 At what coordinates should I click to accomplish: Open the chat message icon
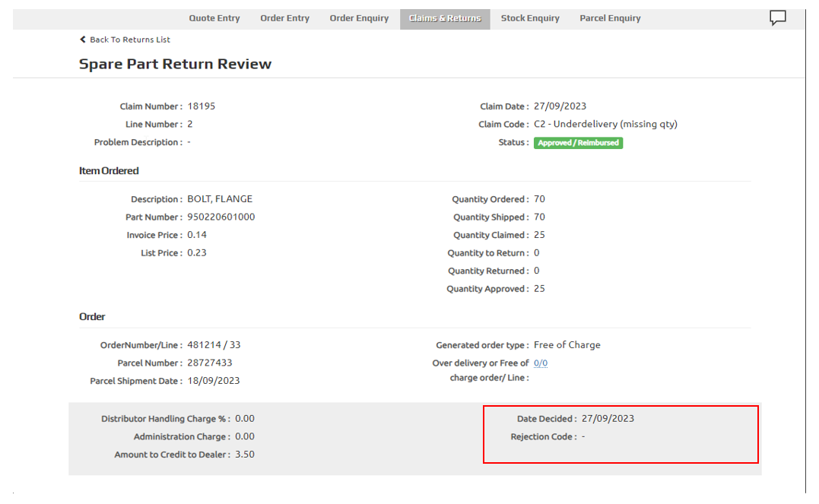tap(778, 17)
